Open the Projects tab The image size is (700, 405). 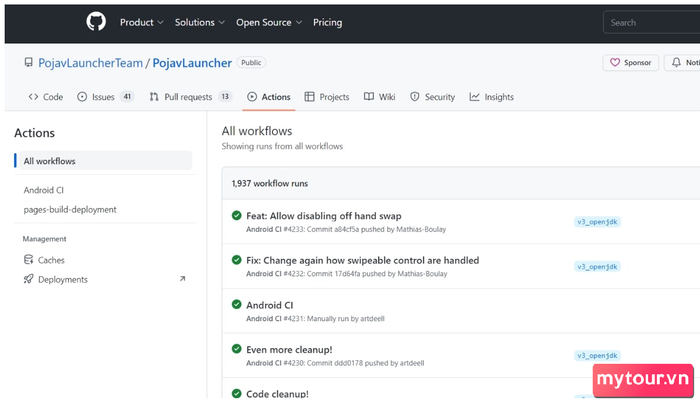(x=327, y=97)
